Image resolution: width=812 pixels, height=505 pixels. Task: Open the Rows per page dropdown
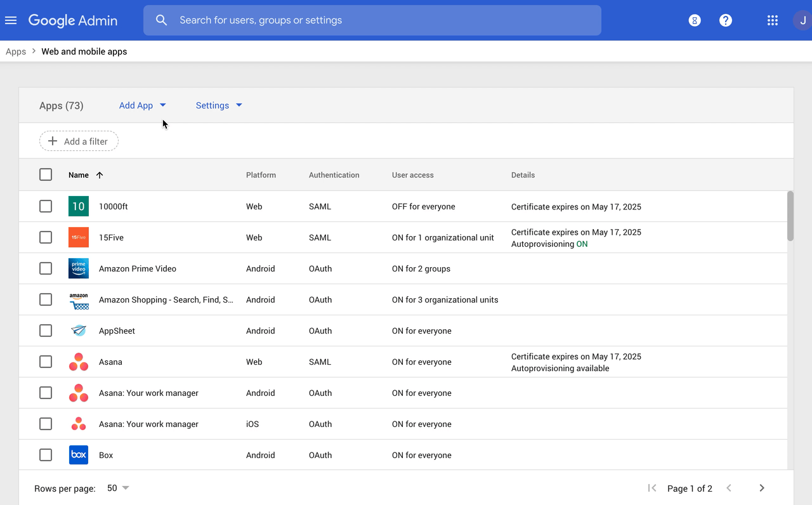[x=118, y=488]
